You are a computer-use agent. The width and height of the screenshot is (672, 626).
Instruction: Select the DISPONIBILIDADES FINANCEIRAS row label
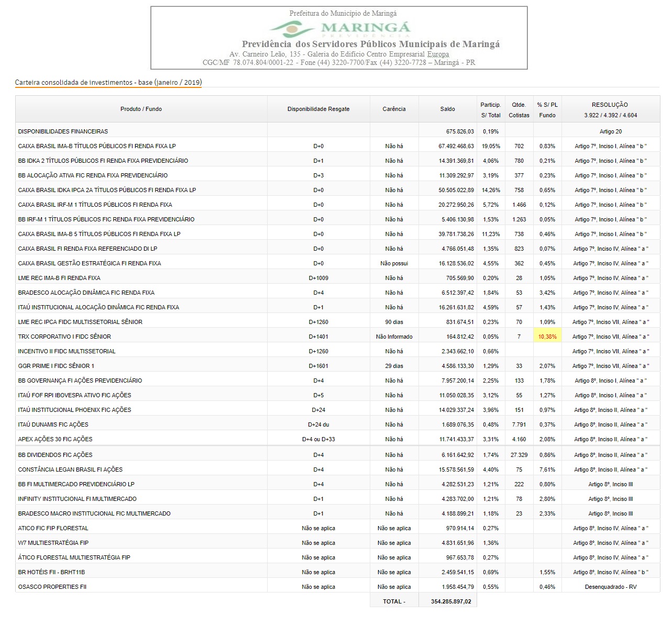pos(63,131)
